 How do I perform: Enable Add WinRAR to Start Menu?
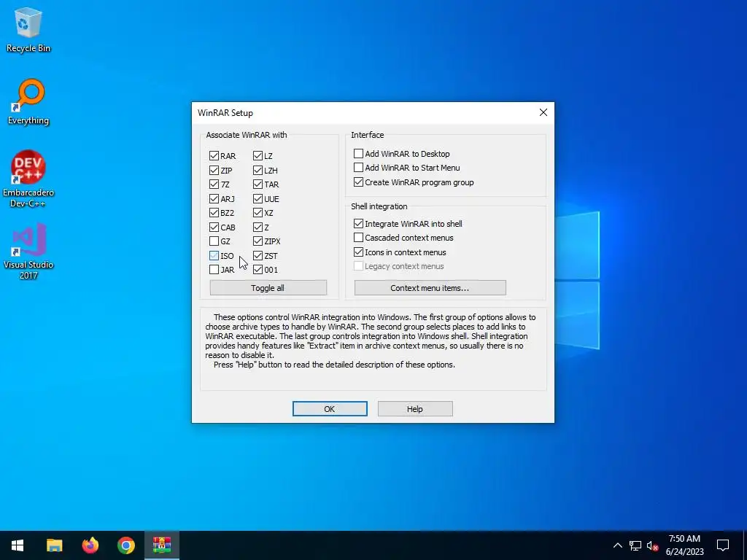pos(358,168)
